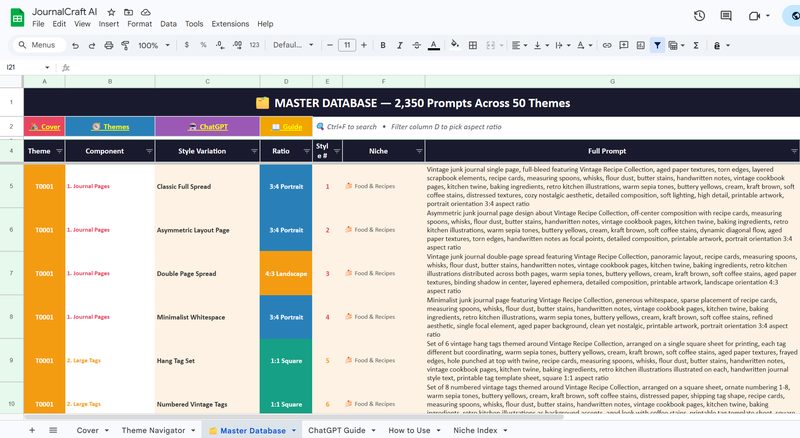This screenshot has height=438, width=800.
Task: Print the spreadsheet using printer icon
Action: [x=109, y=45]
